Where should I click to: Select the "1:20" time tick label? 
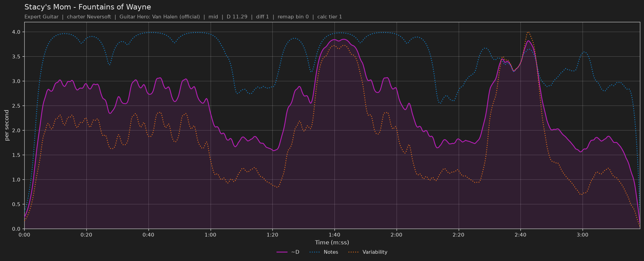[x=272, y=235]
